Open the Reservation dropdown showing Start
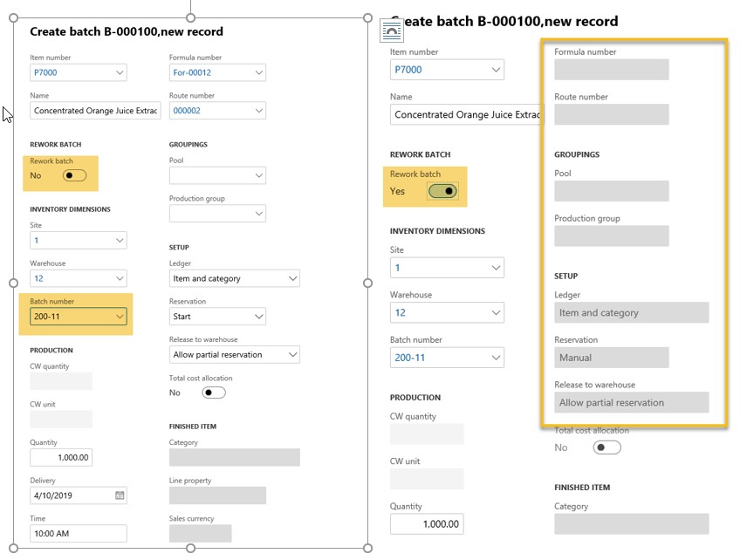The width and height of the screenshot is (747, 560). [x=257, y=317]
